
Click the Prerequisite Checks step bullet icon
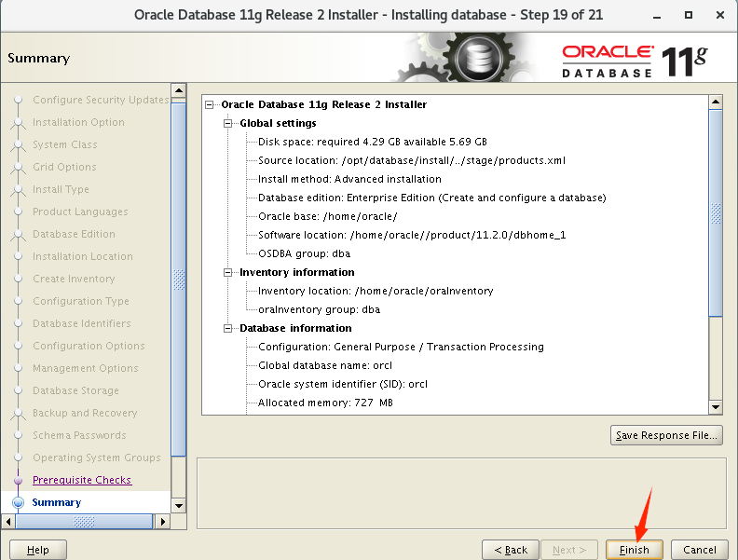19,480
